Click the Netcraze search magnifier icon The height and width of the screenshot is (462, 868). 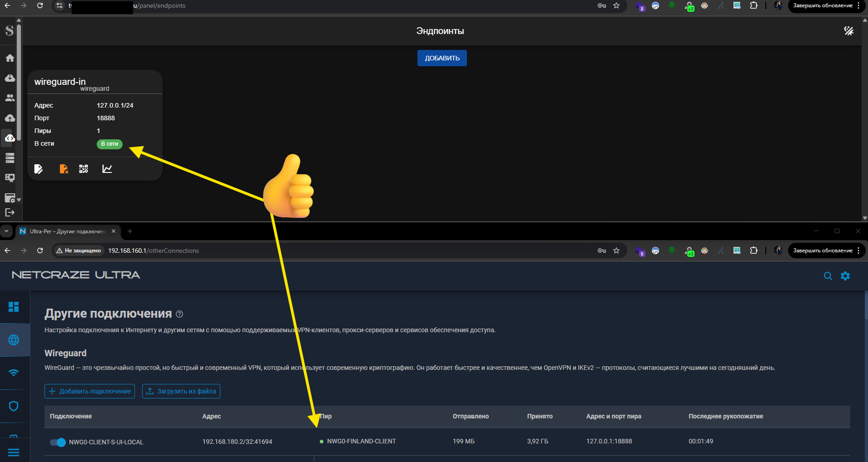point(828,276)
